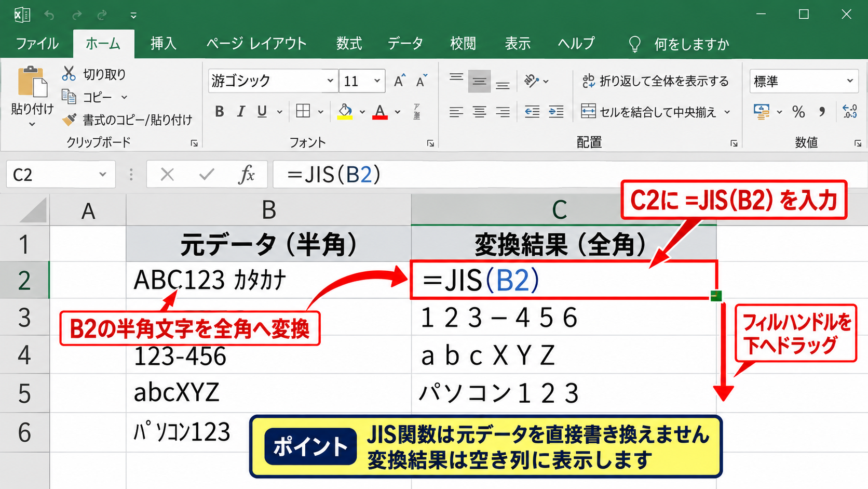Switch to the ページ レイアウト tab

click(x=256, y=44)
